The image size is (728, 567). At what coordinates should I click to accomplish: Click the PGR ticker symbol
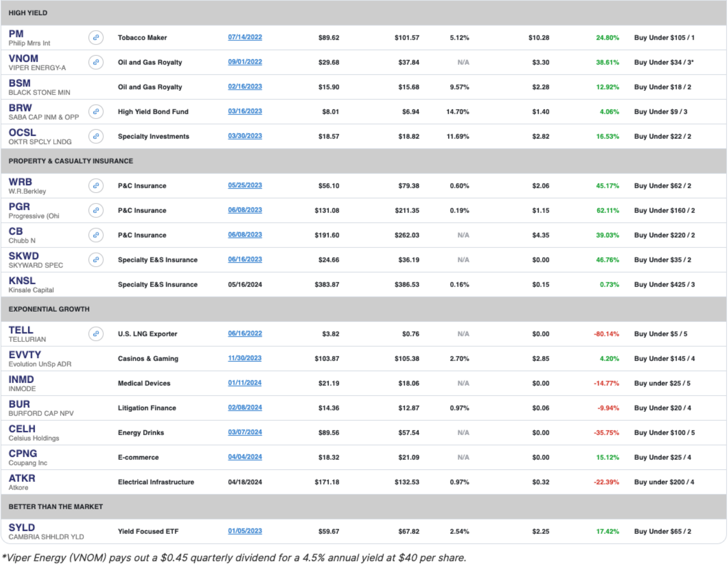(x=19, y=206)
